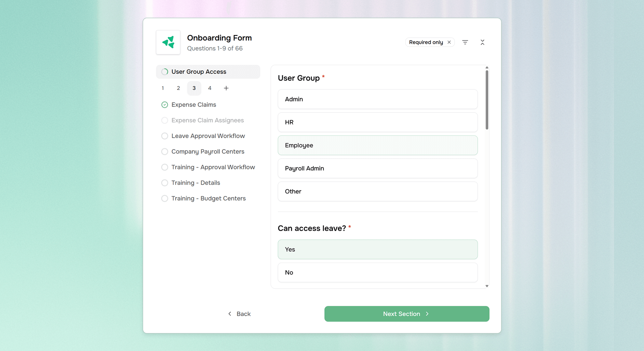
Task: Switch to page 4 of the form
Action: [x=210, y=88]
